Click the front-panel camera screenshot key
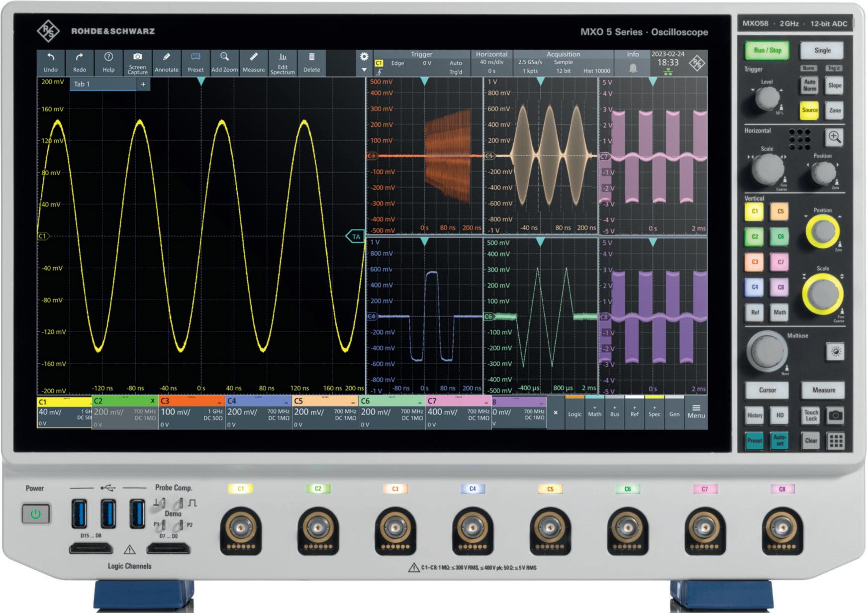This screenshot has width=868, height=613. click(x=836, y=415)
